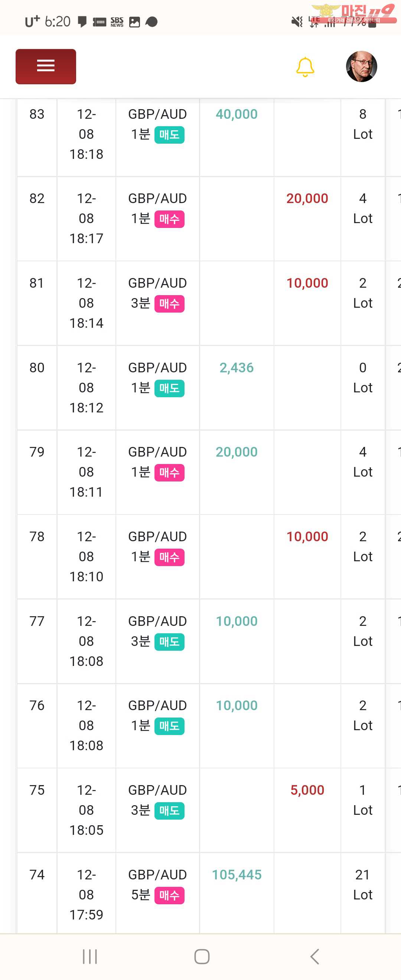Viewport: 401px width, 980px height.
Task: Tap Android recent apps navigation icon
Action: pos(90,956)
